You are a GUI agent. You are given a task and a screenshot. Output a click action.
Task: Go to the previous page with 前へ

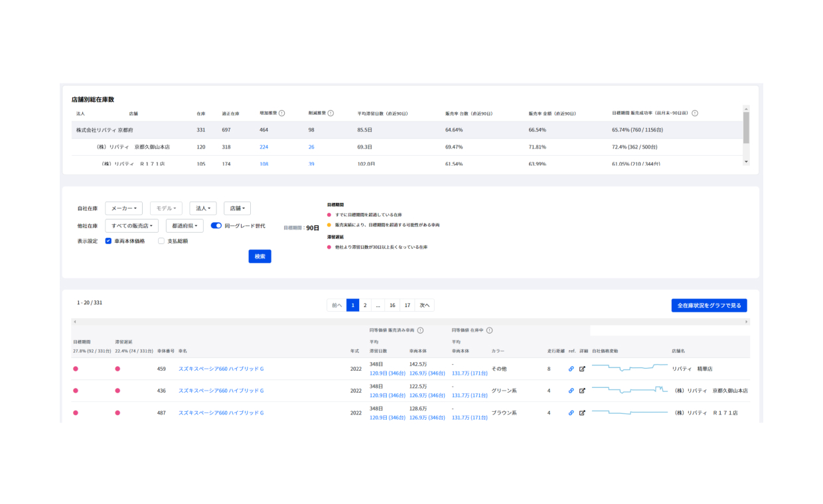(x=337, y=305)
